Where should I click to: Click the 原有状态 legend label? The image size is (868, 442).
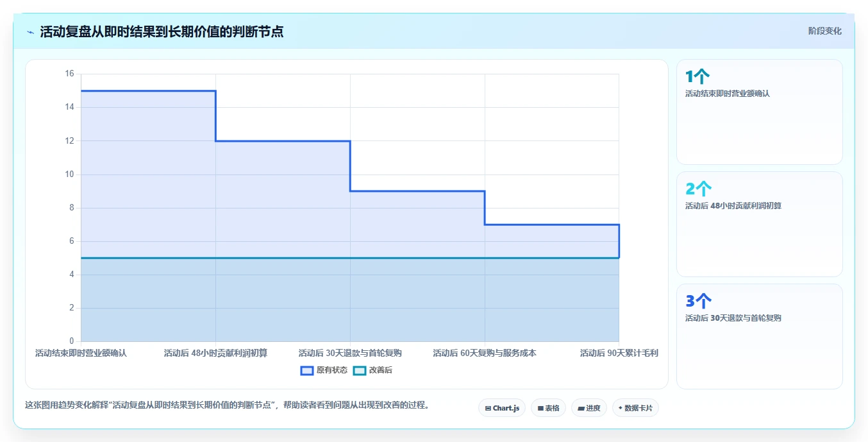332,370
